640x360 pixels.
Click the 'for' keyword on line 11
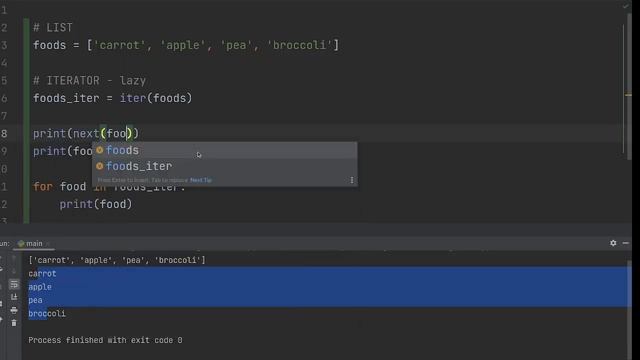click(43, 187)
